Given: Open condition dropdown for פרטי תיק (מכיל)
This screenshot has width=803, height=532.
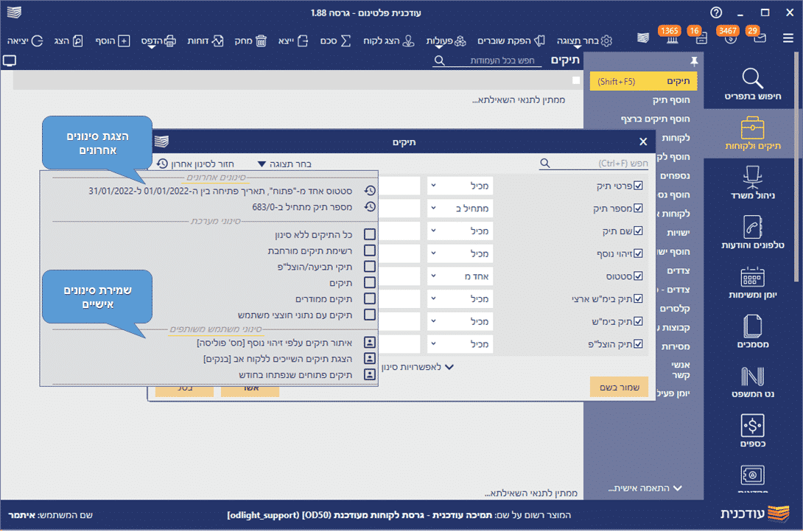Looking at the screenshot, I should [x=433, y=186].
